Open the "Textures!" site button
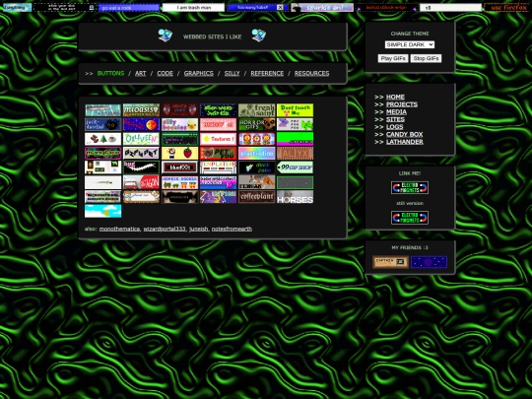 coord(218,139)
